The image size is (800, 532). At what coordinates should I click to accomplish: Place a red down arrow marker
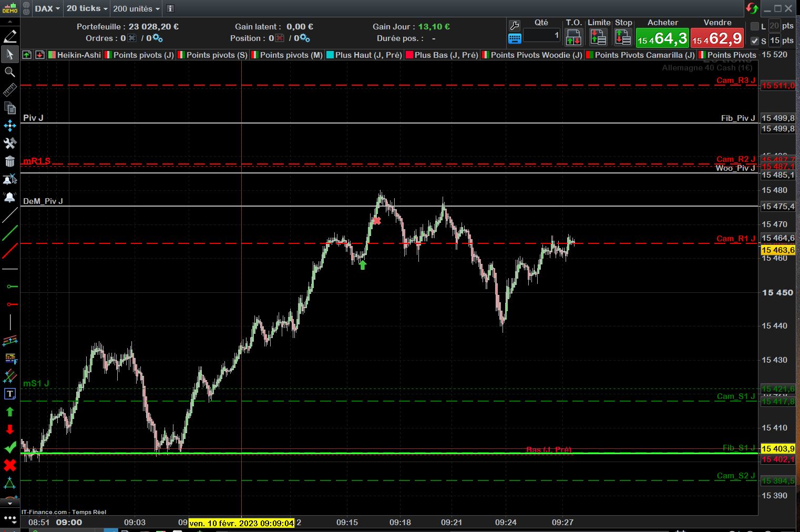[x=9, y=429]
